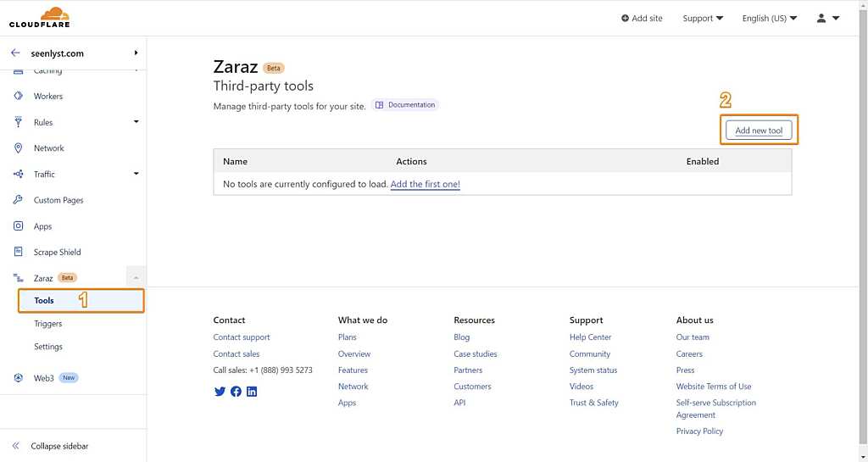Viewport: 868px width, 462px height.
Task: Open the Web3 sidebar section
Action: click(44, 378)
